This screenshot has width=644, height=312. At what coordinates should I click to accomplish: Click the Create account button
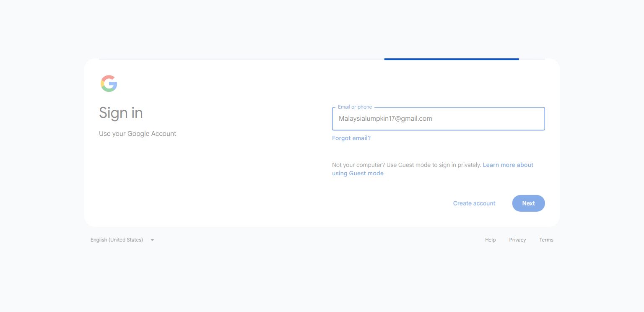click(x=474, y=203)
